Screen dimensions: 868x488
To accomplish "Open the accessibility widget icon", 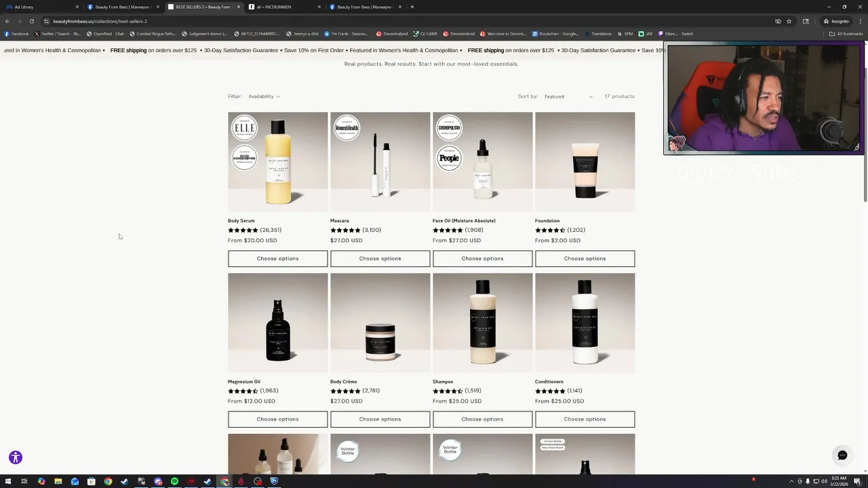I will pos(16,457).
